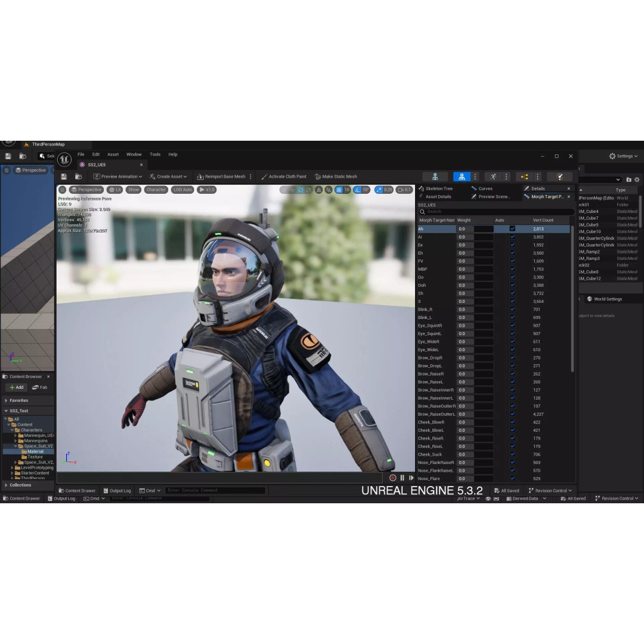The width and height of the screenshot is (644, 644).
Task: Select the highlighted Skeletal Mesh mode icon
Action: pos(462,177)
